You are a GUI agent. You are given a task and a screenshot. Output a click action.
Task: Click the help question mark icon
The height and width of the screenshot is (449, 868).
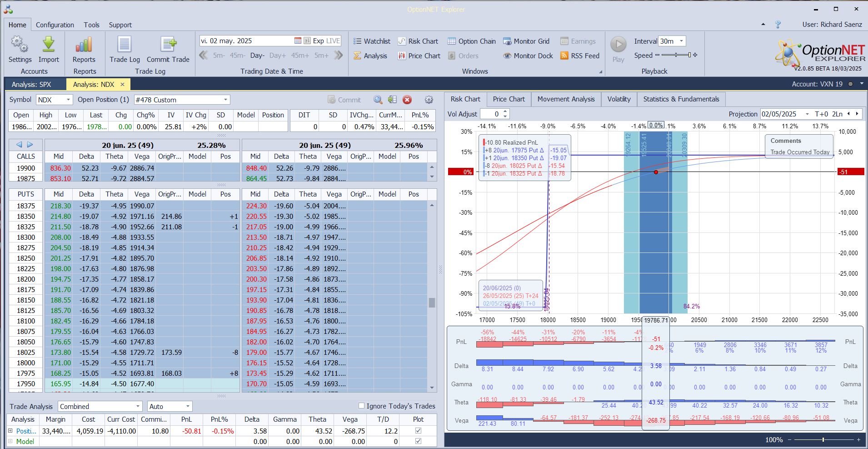pos(778,25)
